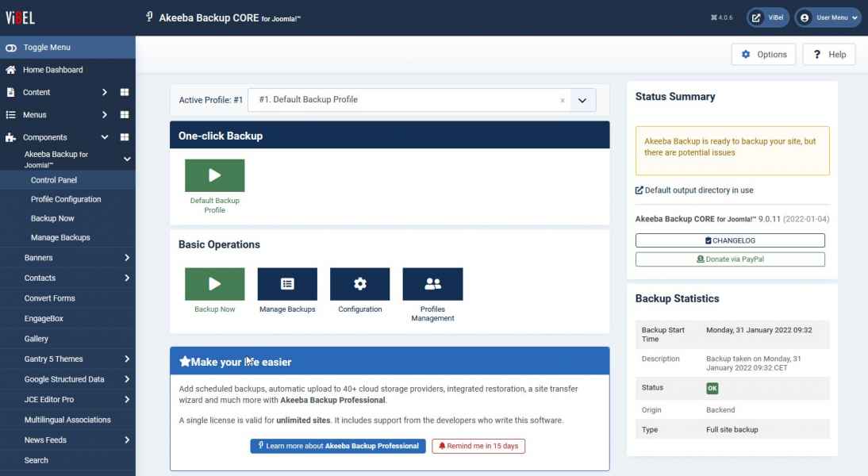Click the 'Backend' origin value
This screenshot has width=868, height=476.
pos(720,410)
